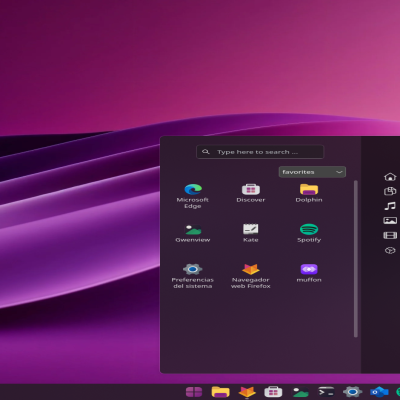Open the Pictures folder sidebar icon
Image resolution: width=400 pixels, height=400 pixels.
(x=390, y=220)
